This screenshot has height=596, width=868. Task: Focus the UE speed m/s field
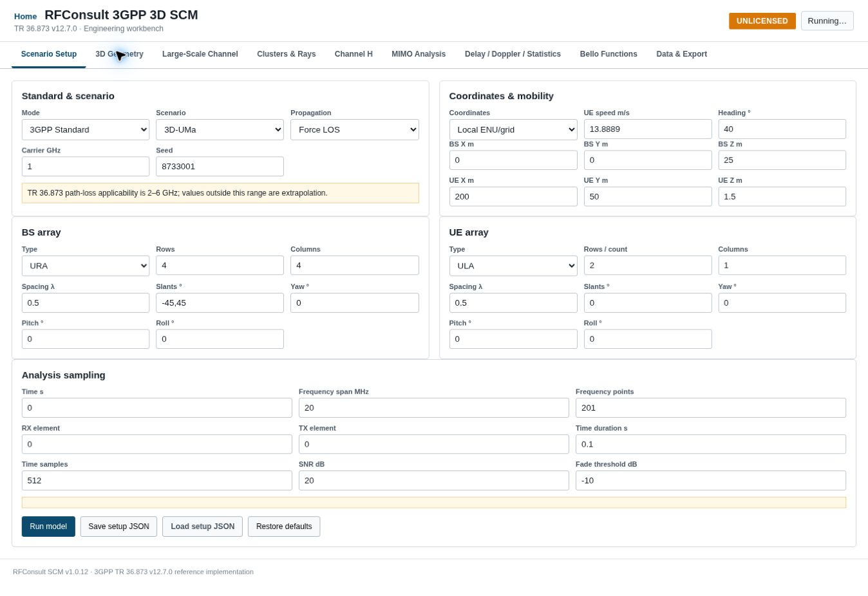(x=648, y=129)
